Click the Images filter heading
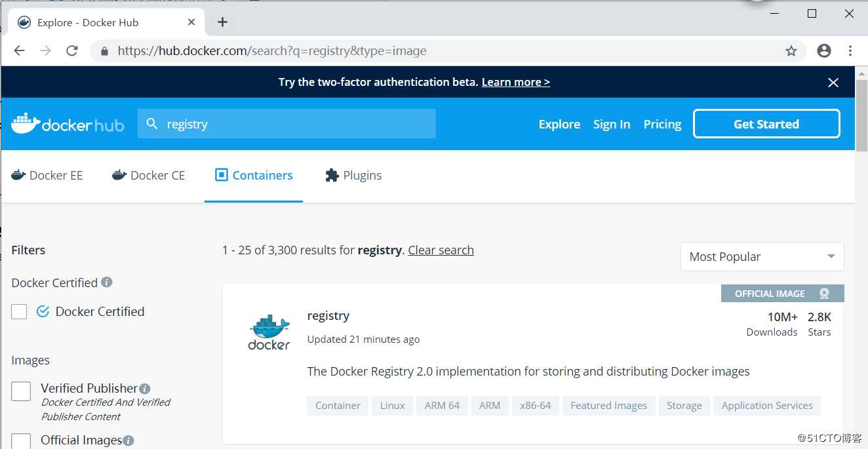Image resolution: width=868 pixels, height=449 pixels. click(30, 361)
